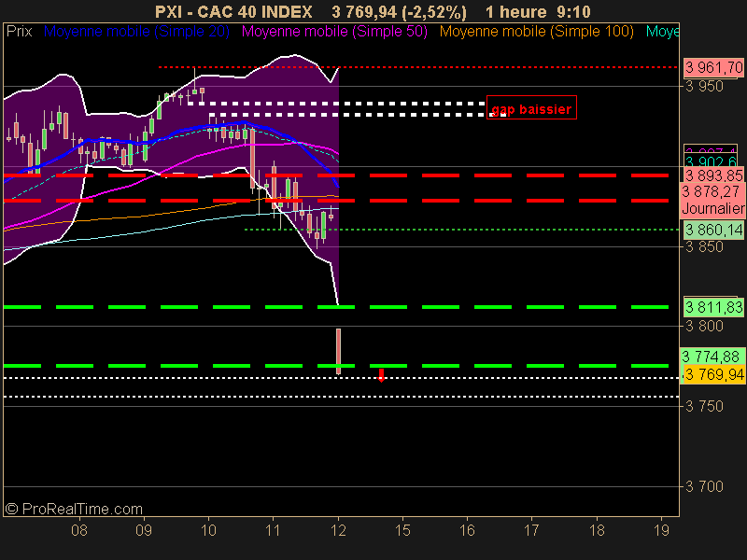Viewport: 747px width, 560px height.
Task: Click the 3 950 price axis tick
Action: pos(704,87)
